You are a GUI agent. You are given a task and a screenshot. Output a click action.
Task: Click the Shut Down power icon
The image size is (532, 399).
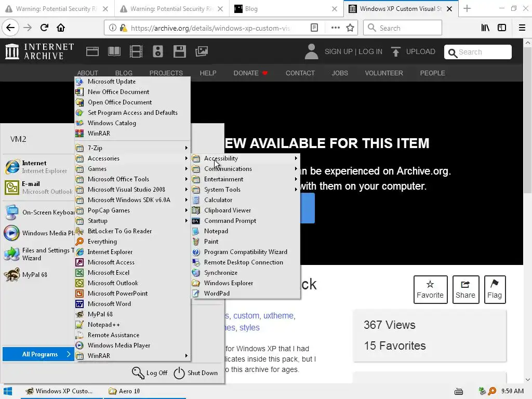179,373
